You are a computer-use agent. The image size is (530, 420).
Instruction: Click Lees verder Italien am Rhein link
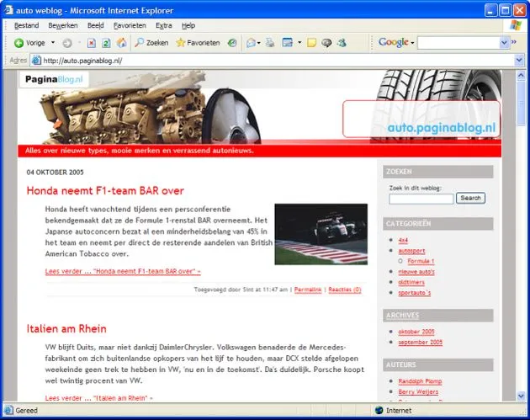click(98, 398)
